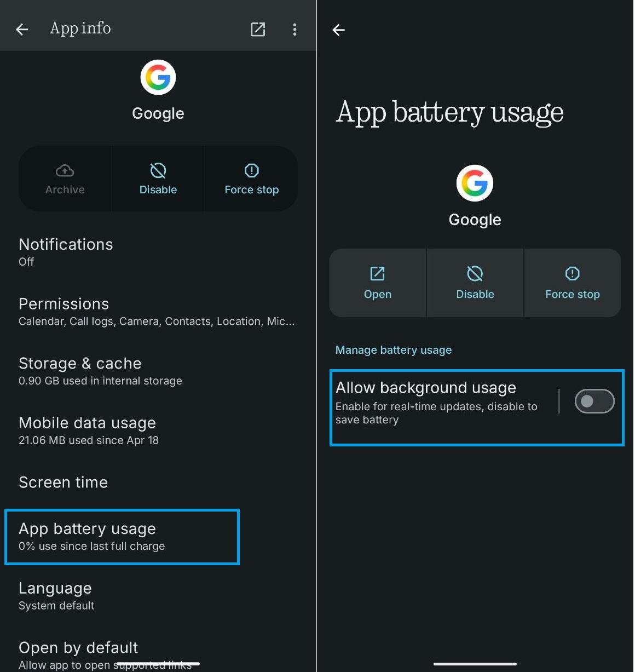This screenshot has height=672, width=635.
Task: Tap the Manage battery usage heading
Action: [x=394, y=350]
